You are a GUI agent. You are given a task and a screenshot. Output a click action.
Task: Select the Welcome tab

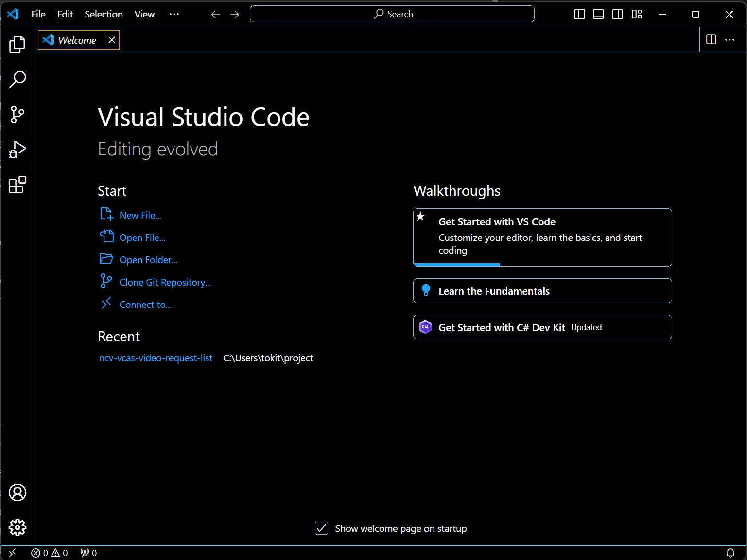(x=79, y=40)
